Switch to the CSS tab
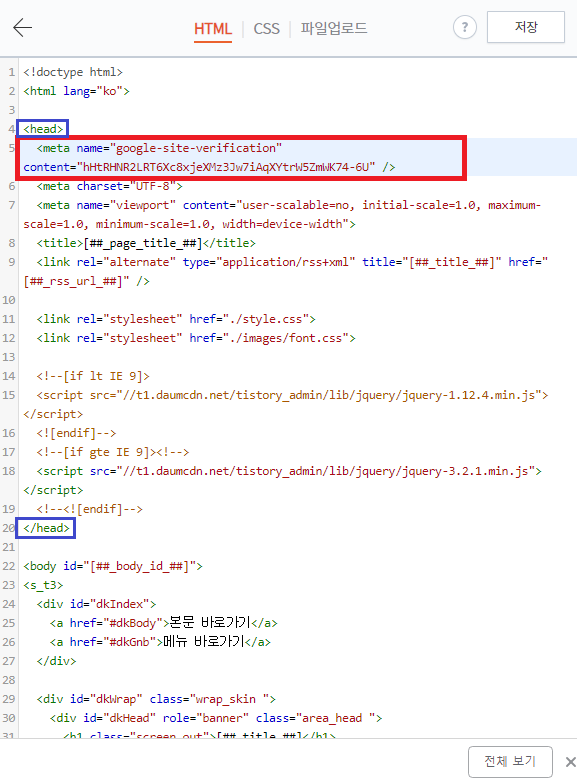577x783 pixels. tap(266, 28)
